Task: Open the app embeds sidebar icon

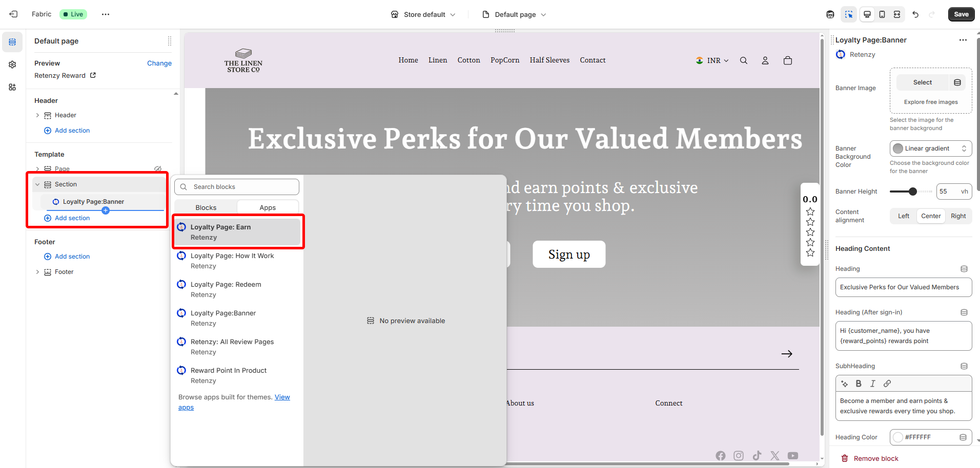Action: pos(12,87)
